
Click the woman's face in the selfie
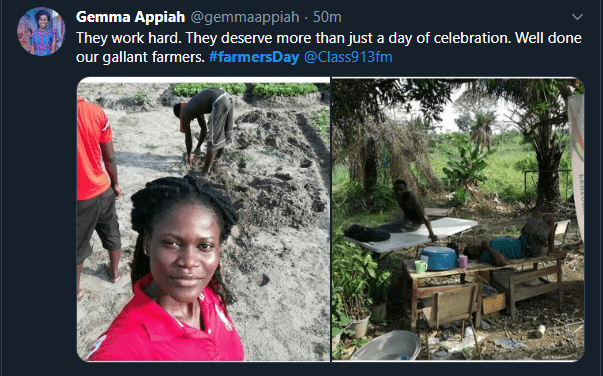(184, 249)
